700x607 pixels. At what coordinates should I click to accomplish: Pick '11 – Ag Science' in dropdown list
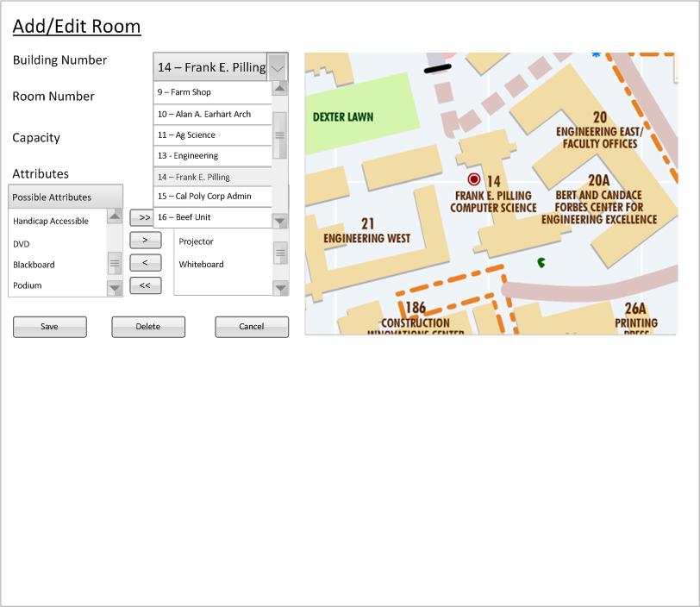click(212, 135)
